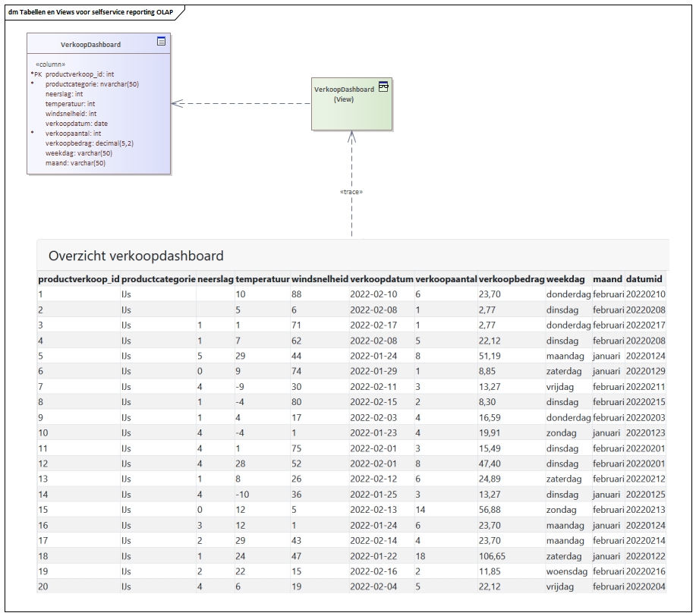696x616 pixels.
Task: Select the 'woensdag' weekdag cell
Action: 568,570
